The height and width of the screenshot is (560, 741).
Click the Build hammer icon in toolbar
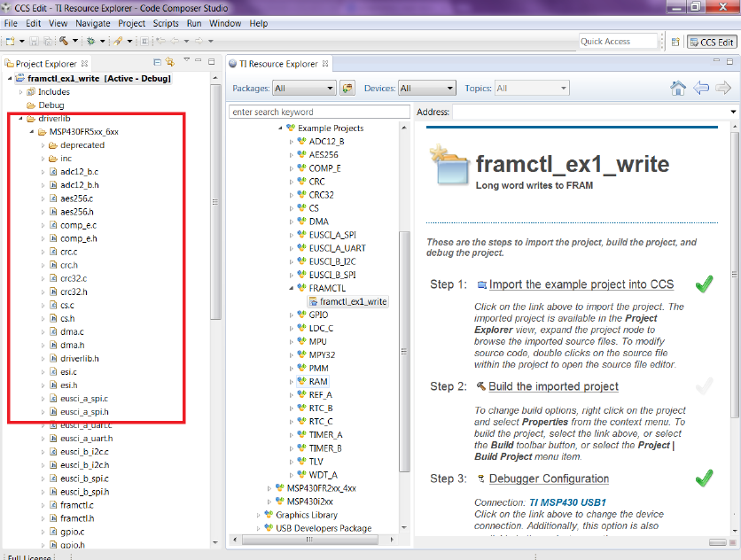pos(64,41)
